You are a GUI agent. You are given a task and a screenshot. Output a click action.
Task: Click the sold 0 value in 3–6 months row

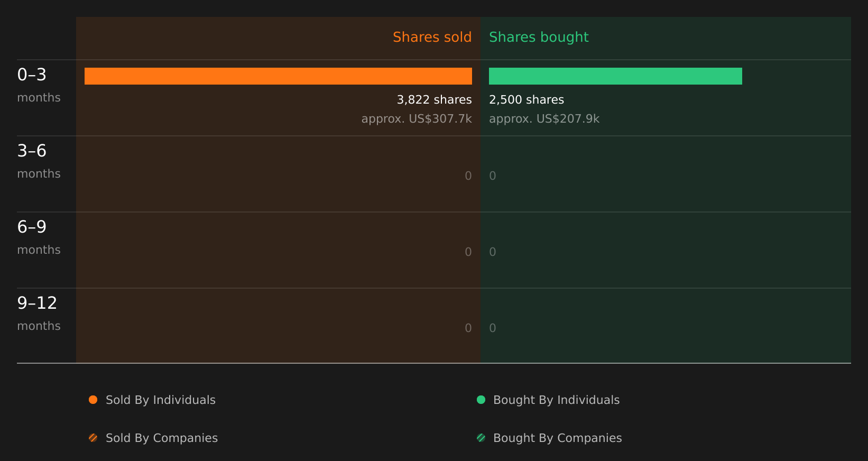468,176
